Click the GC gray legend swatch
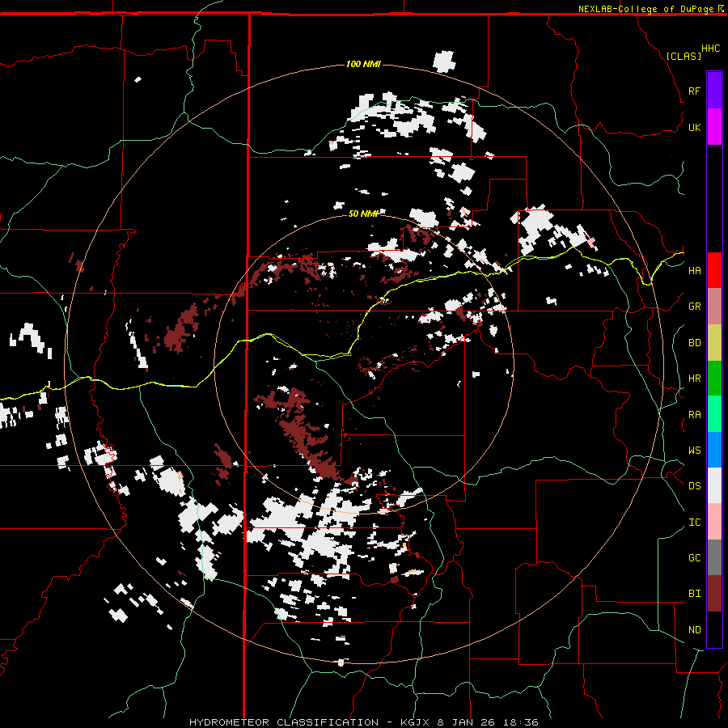Image resolution: width=728 pixels, height=728 pixels. (714, 557)
